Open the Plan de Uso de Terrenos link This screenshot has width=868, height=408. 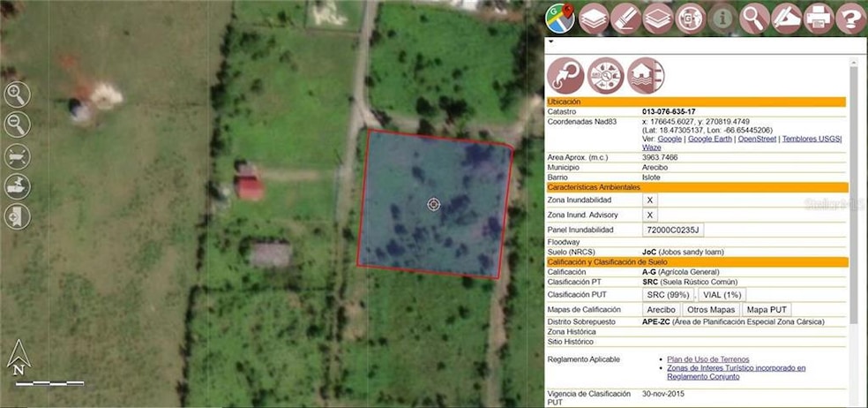pyautogui.click(x=708, y=359)
